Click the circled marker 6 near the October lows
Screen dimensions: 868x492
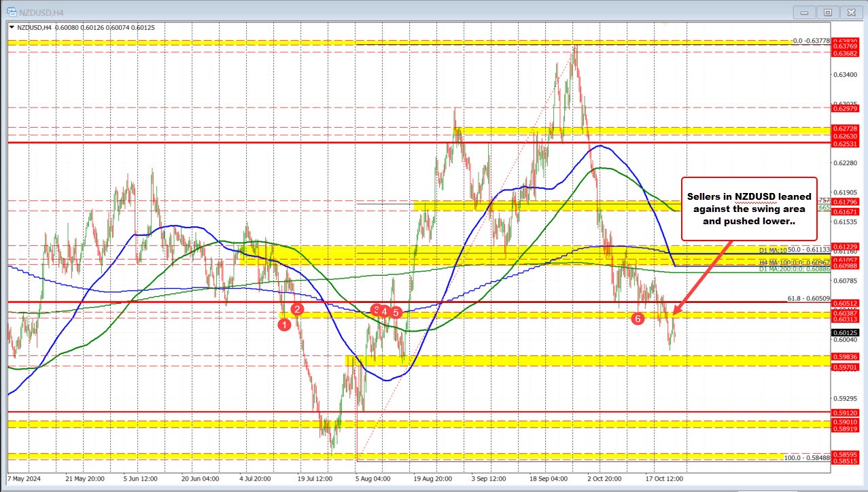click(638, 317)
